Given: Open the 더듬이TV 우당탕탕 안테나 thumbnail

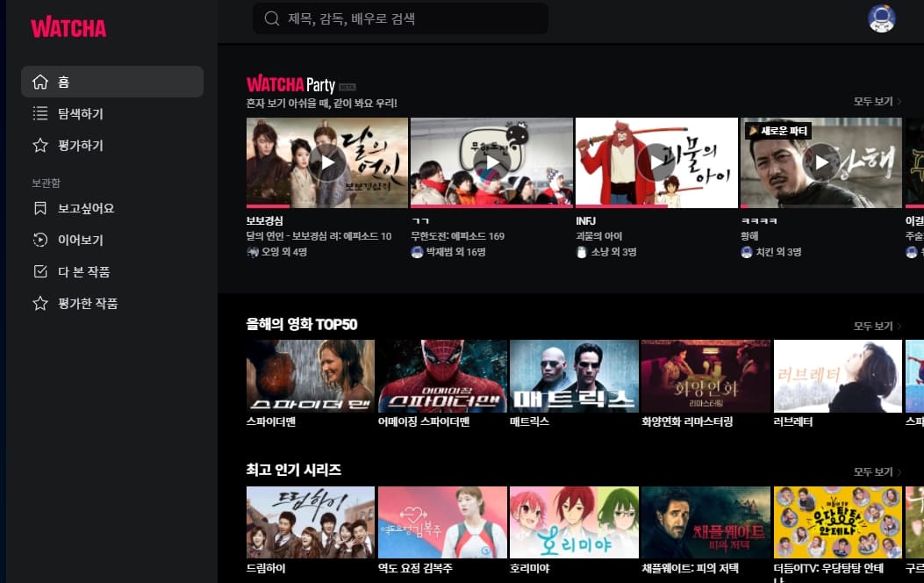Looking at the screenshot, I should (x=838, y=522).
